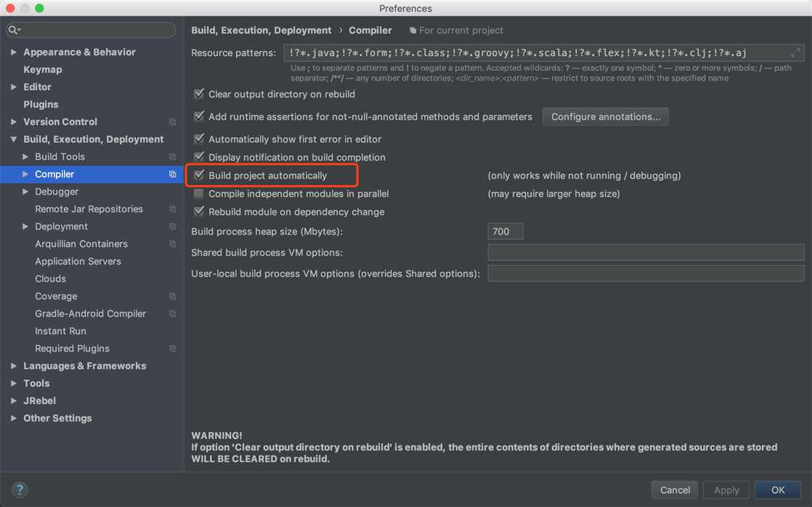Click the green window zoom button
Image resolution: width=812 pixels, height=507 pixels.
(x=39, y=8)
